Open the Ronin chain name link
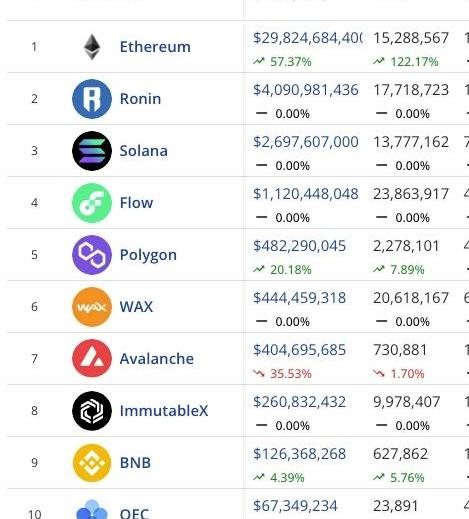The width and height of the screenshot is (469, 519). pos(140,99)
